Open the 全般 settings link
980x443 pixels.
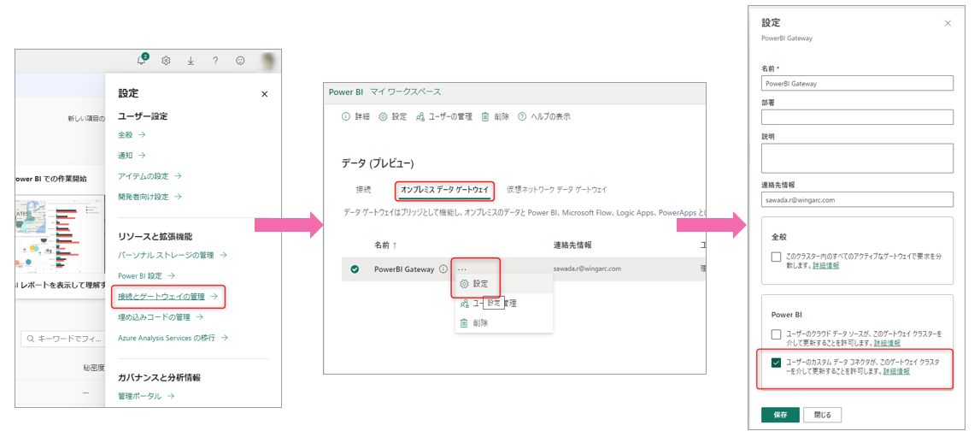pyautogui.click(x=132, y=134)
